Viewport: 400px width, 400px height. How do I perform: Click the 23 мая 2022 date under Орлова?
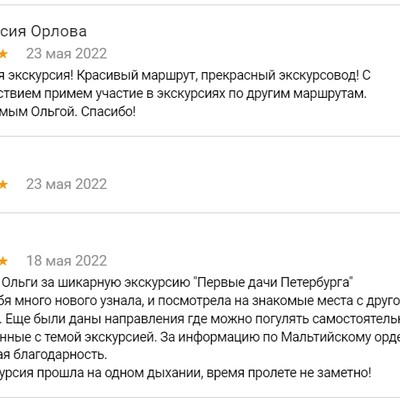[x=67, y=54]
